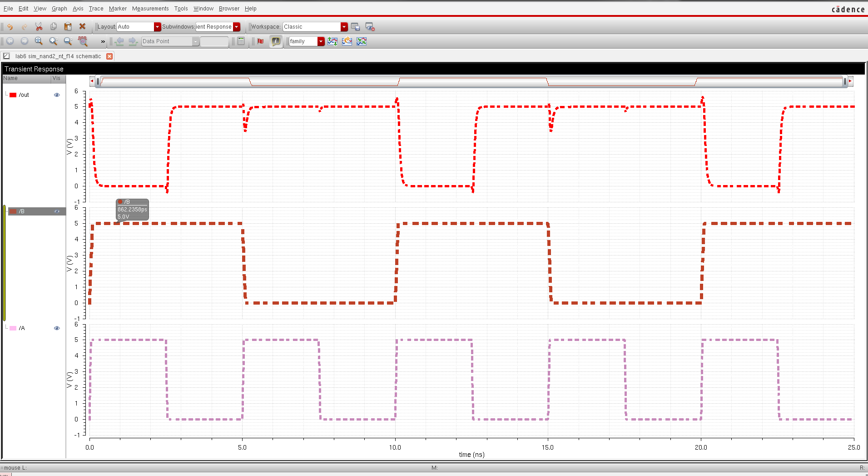The width and height of the screenshot is (868, 476).
Task: Open the Window menu
Action: coord(203,8)
